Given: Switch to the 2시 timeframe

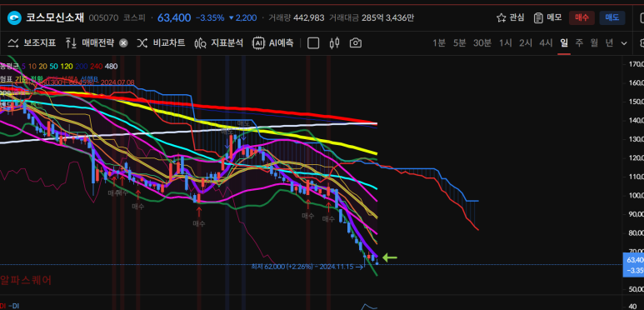Looking at the screenshot, I should click(526, 42).
